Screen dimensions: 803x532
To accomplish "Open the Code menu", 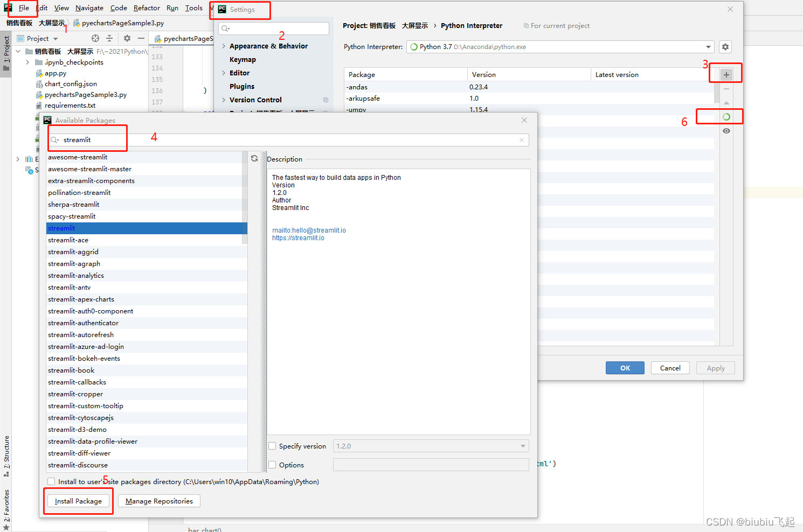I will pyautogui.click(x=119, y=8).
